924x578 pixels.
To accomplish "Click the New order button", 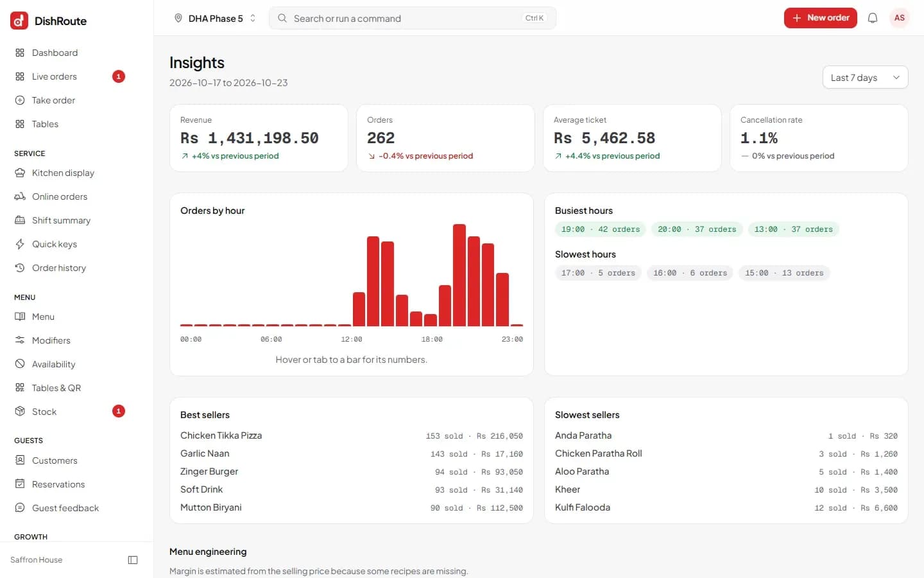I will 820,18.
